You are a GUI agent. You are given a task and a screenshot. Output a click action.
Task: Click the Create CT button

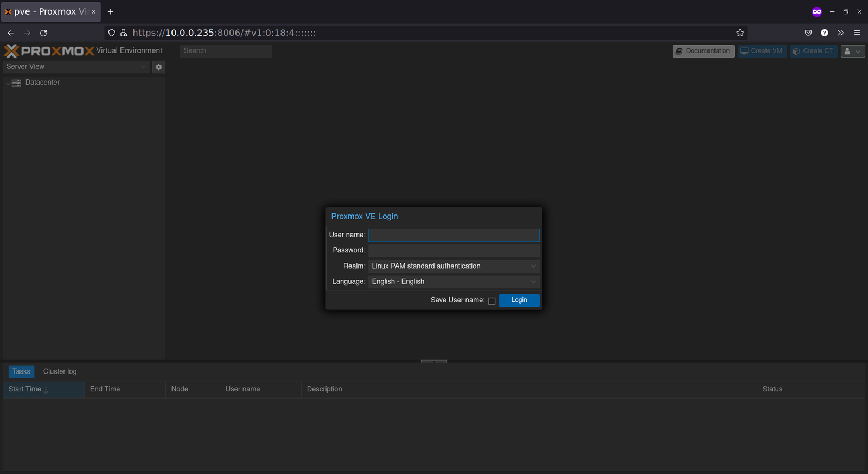(813, 51)
